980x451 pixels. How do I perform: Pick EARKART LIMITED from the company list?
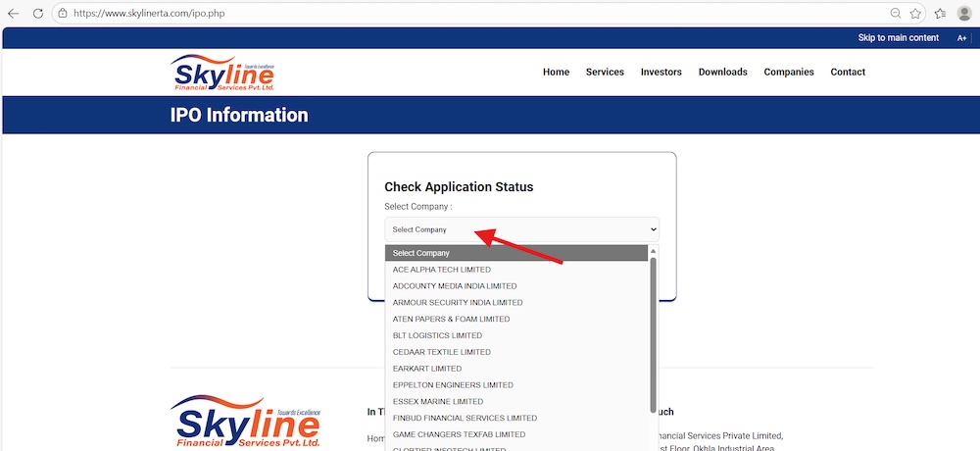tap(516, 369)
